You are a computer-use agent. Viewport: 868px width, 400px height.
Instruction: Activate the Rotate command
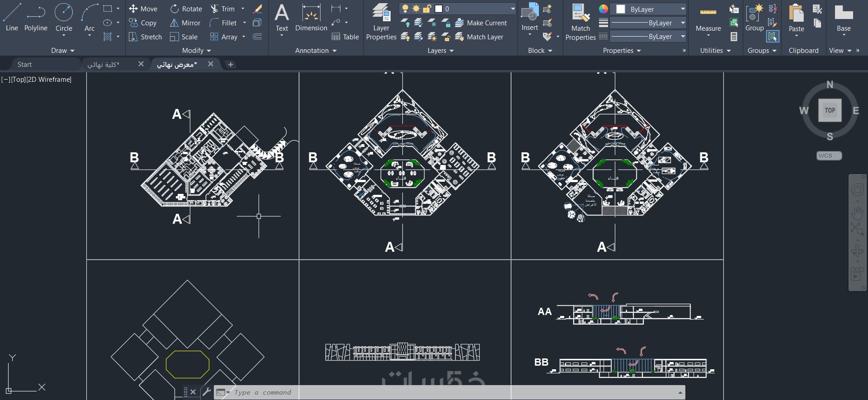[x=186, y=9]
